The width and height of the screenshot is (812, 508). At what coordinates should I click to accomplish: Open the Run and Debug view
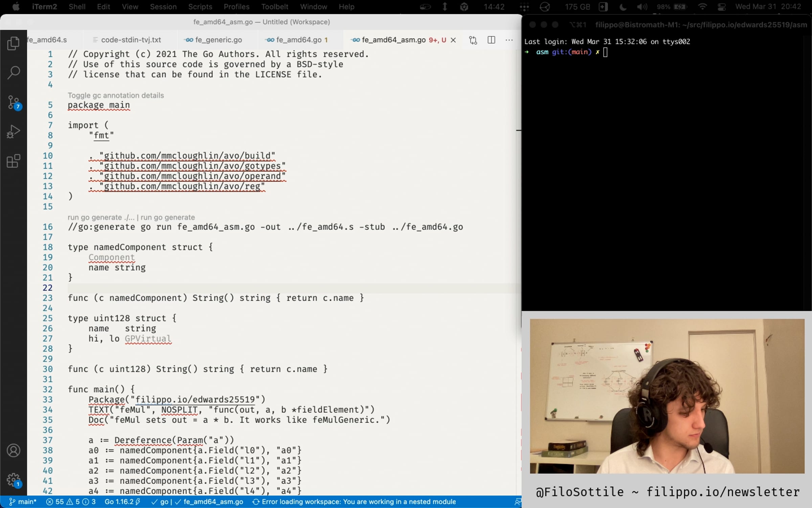point(13,131)
